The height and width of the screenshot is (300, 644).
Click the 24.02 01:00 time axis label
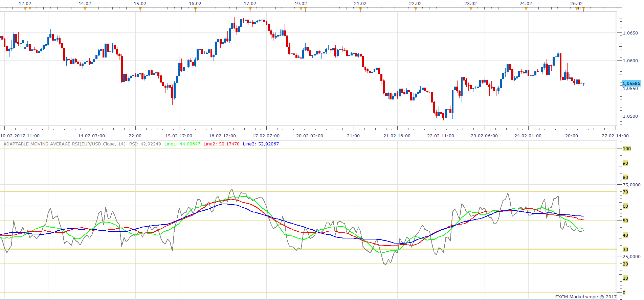click(528, 136)
